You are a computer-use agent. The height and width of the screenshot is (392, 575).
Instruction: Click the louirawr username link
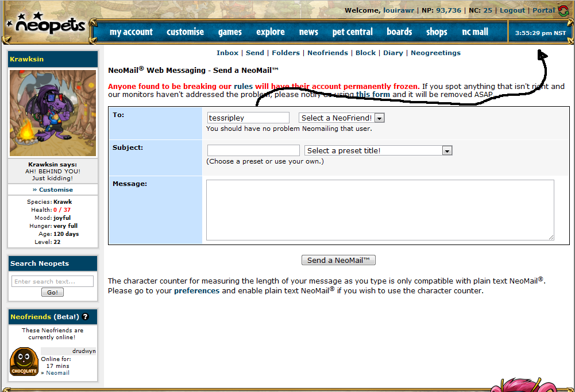pos(399,10)
